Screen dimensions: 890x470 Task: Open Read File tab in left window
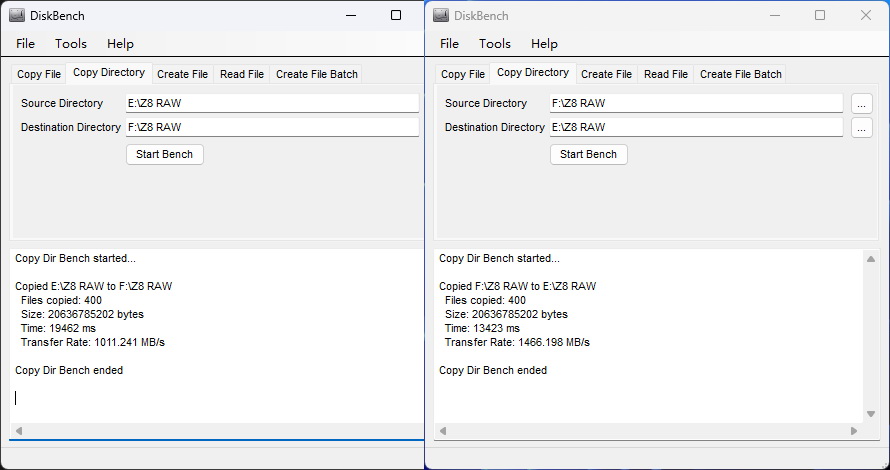pos(242,74)
